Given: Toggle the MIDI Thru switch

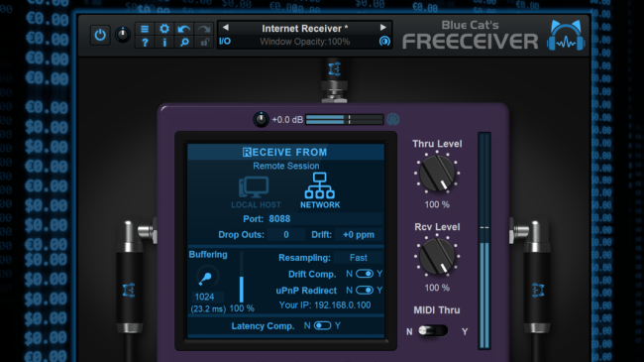Looking at the screenshot, I should coord(433,330).
